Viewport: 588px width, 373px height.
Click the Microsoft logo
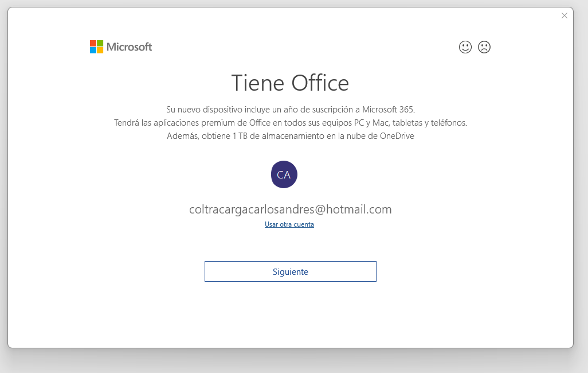[121, 47]
